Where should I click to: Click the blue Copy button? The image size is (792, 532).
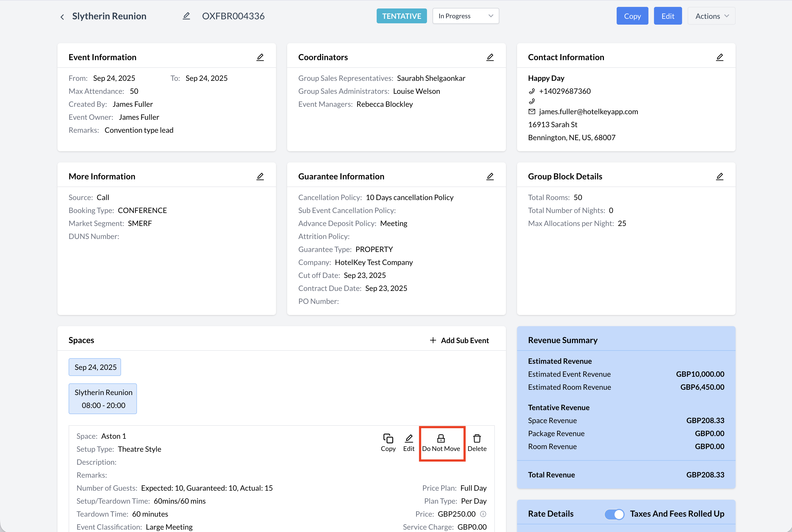click(632, 16)
